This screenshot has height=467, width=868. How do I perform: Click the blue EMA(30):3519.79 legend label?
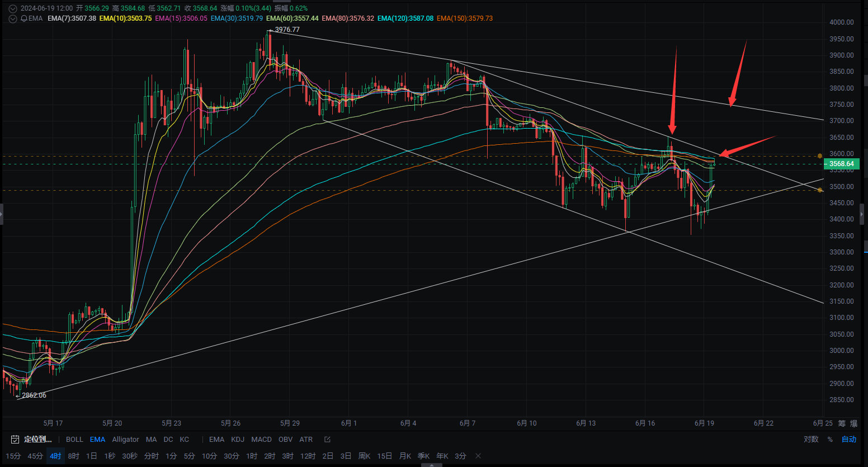click(237, 18)
